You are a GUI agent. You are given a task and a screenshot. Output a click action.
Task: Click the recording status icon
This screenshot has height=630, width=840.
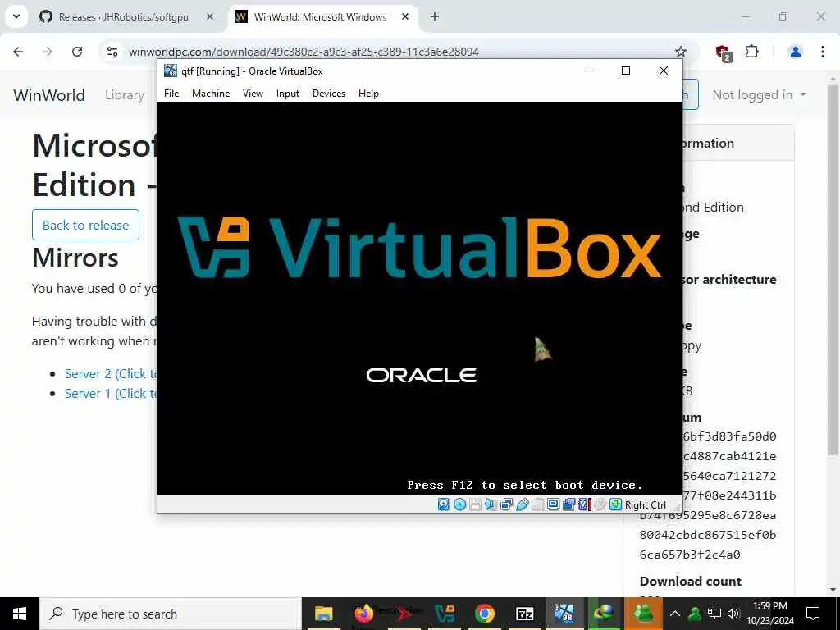click(569, 504)
